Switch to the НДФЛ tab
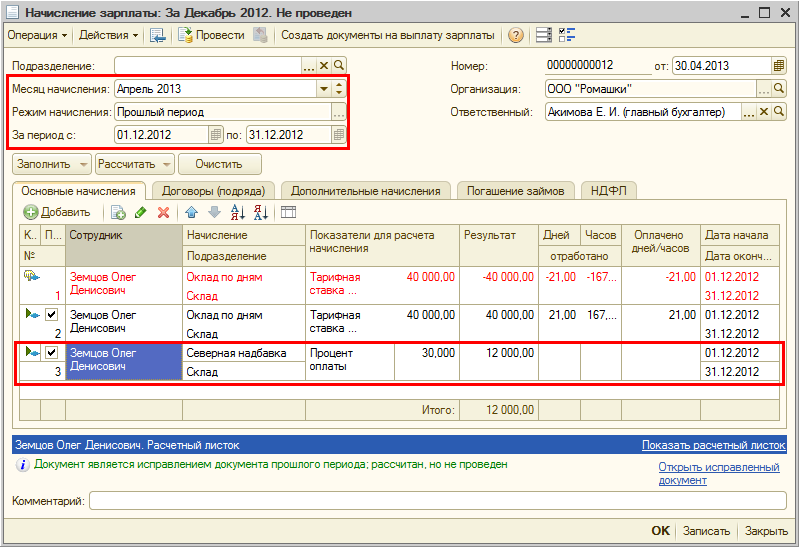 tap(609, 191)
